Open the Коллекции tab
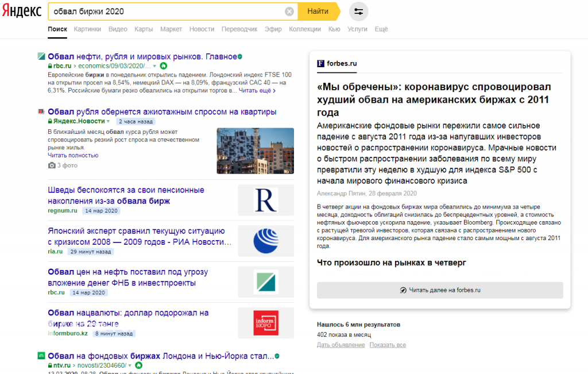This screenshot has height=374, width=588. tap(305, 29)
